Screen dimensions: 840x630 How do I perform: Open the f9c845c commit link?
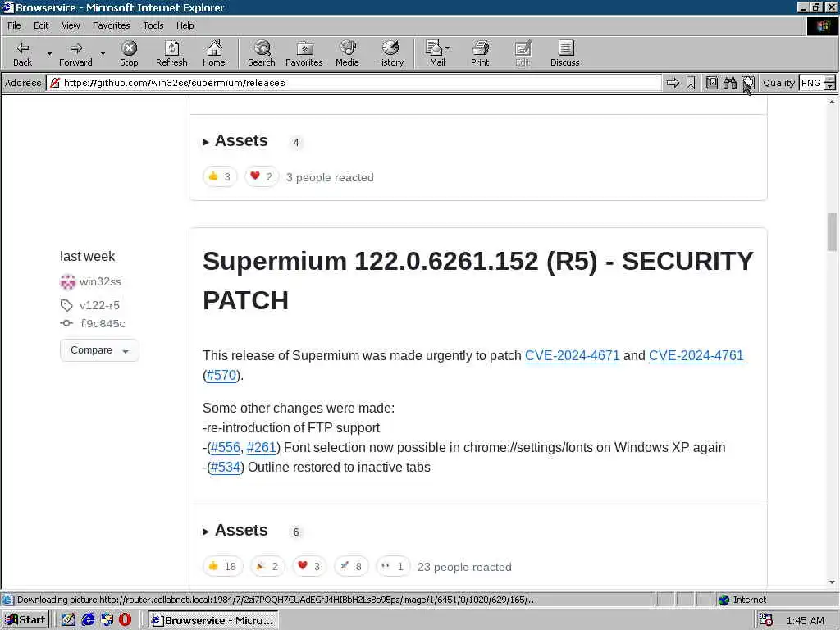pos(103,323)
